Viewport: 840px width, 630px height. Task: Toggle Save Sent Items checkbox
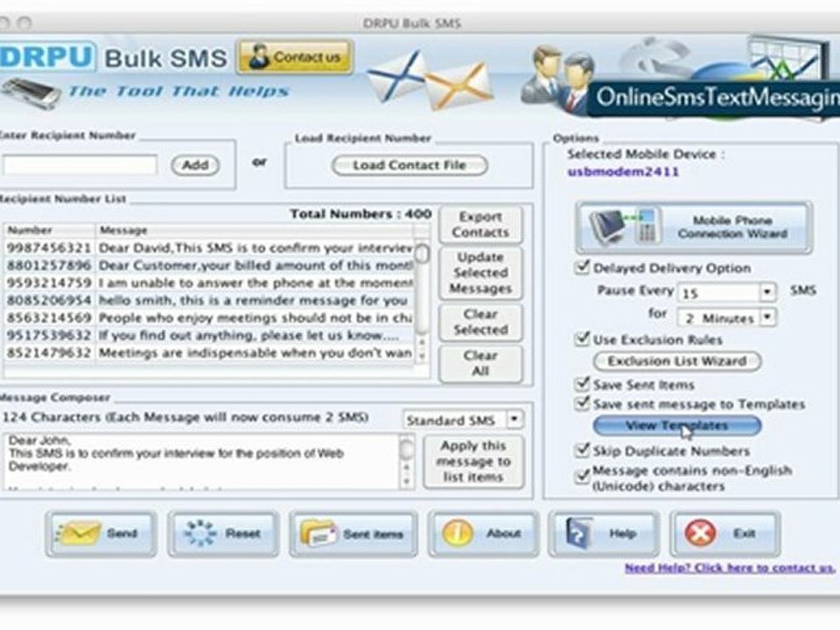tap(582, 383)
